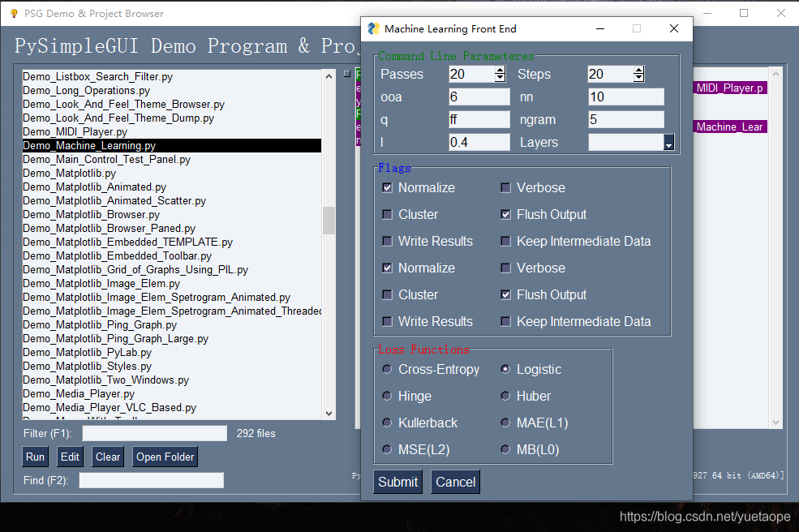Click the lightbulb icon in PSG Demo title bar
Screen dimensions: 799x532
[x=14, y=13]
